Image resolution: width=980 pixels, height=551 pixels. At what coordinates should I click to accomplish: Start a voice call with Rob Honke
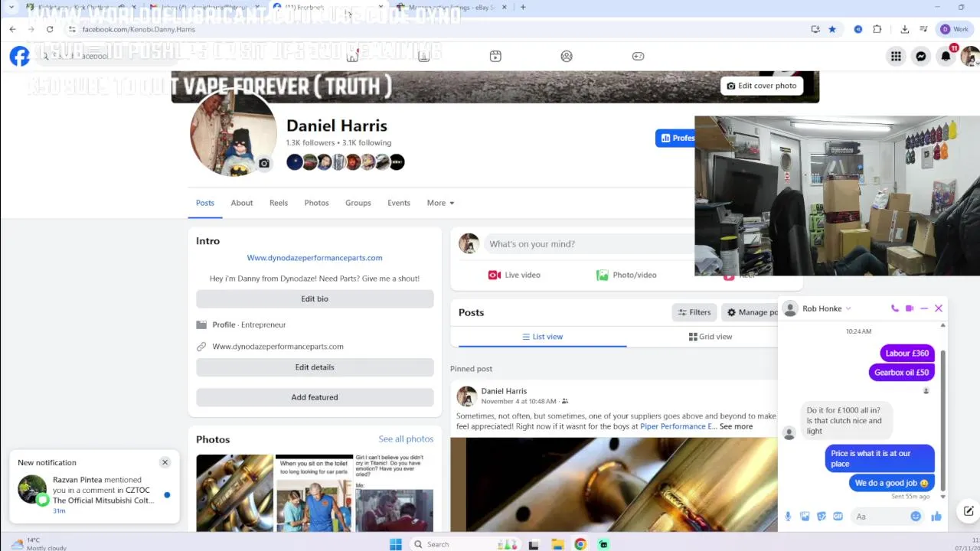pos(894,308)
